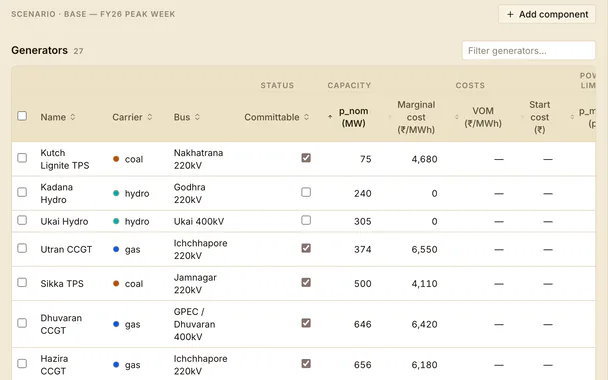The height and width of the screenshot is (380, 608).
Task: Click marginal cost value 4,110
Action: 424,283
